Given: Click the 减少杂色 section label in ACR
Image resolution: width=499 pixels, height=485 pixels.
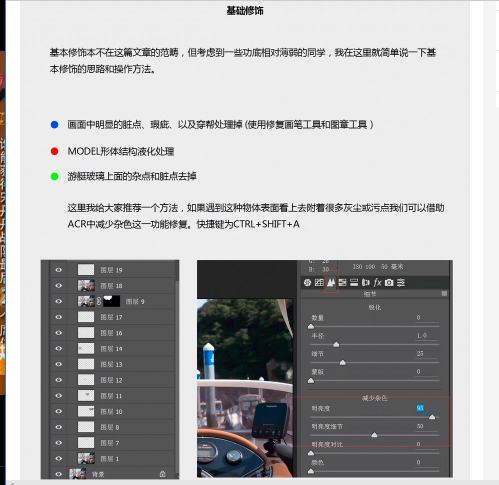Looking at the screenshot, I should click(375, 398).
